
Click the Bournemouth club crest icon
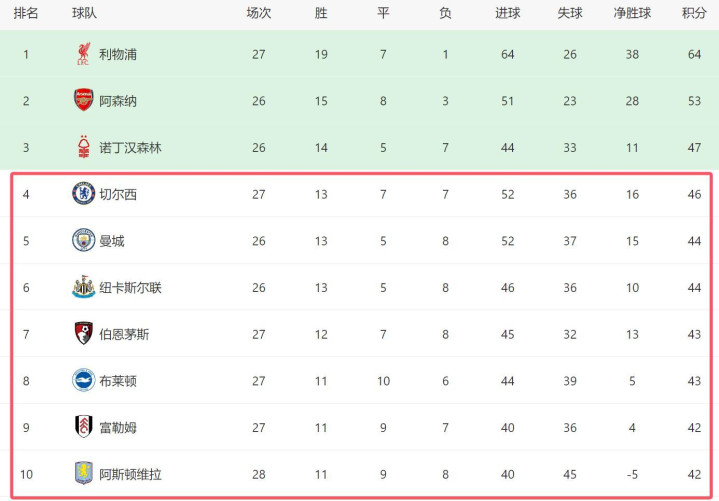pos(83,334)
